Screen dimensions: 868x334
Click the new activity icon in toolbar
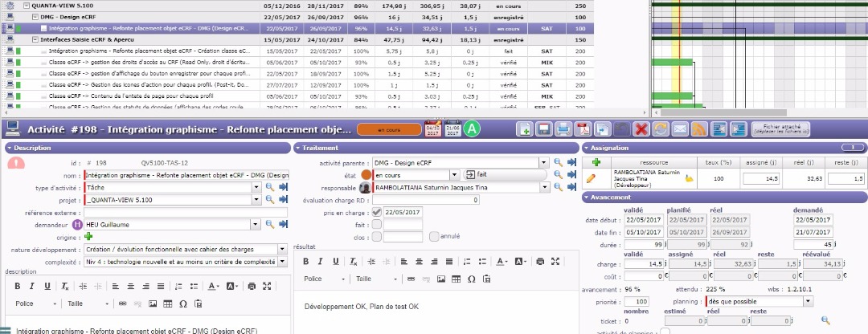(524, 129)
